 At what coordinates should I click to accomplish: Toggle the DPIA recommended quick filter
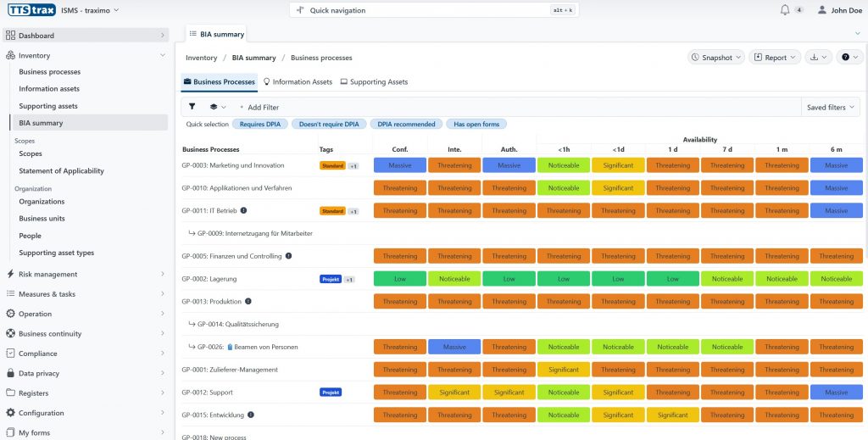pyautogui.click(x=406, y=124)
